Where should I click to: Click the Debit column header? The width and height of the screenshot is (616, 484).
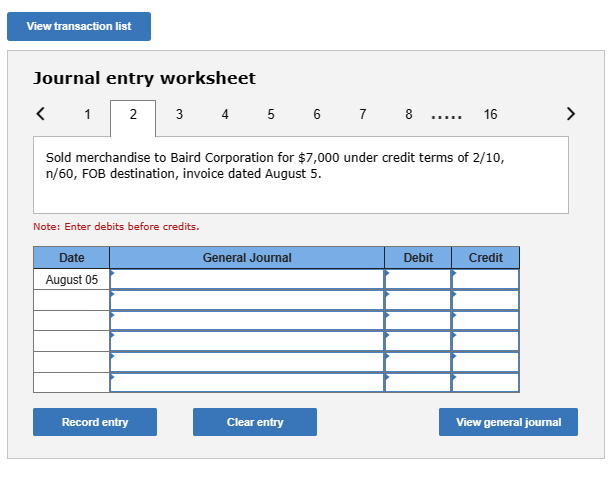point(418,258)
